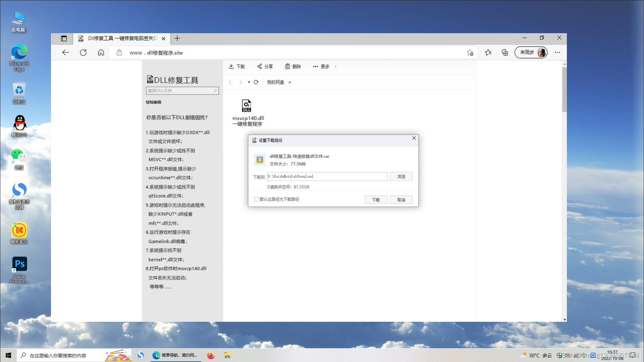644x362 pixels.
Task: Click the page vertical scrollbar thumb
Action: (565, 89)
